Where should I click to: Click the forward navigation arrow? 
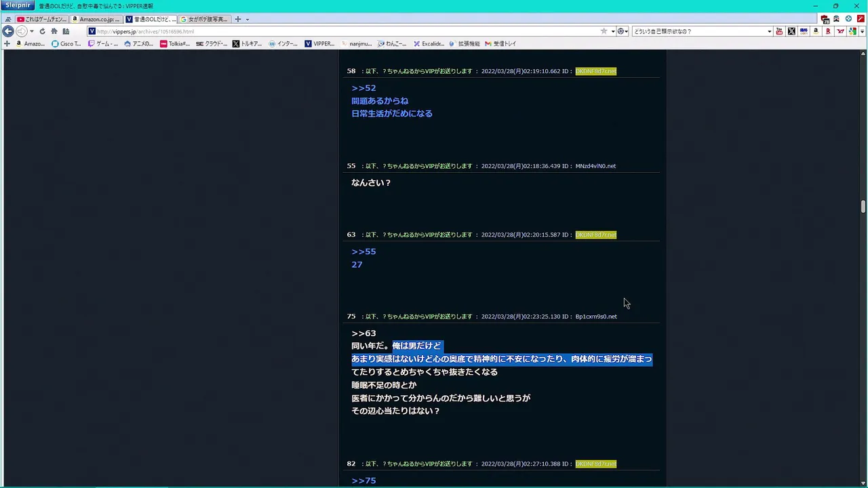point(21,31)
